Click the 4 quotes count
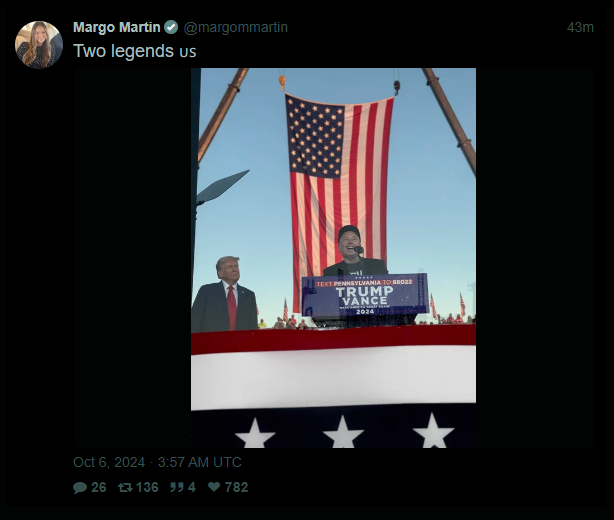This screenshot has height=520, width=614. click(191, 488)
